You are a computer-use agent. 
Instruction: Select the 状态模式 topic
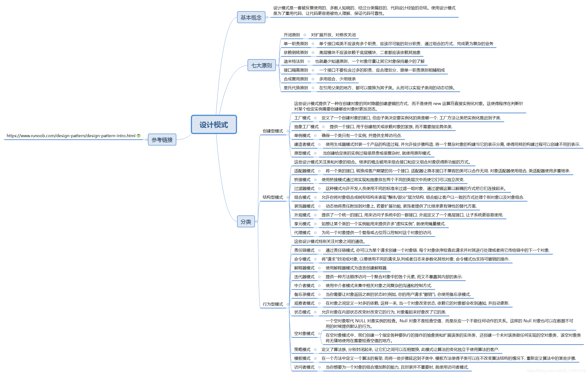(302, 312)
